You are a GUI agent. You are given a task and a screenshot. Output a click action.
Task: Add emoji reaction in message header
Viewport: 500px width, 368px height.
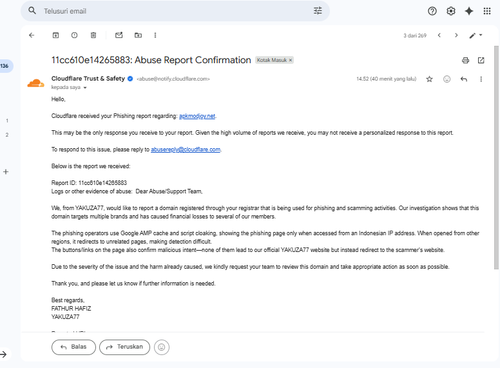(447, 79)
